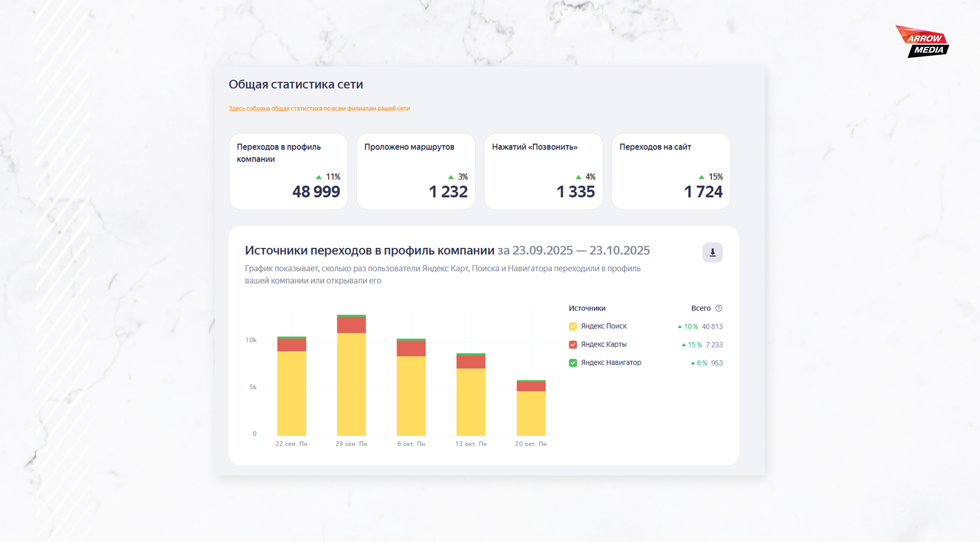
Task: Open the Переходов в профиль компании card
Action: pyautogui.click(x=288, y=172)
